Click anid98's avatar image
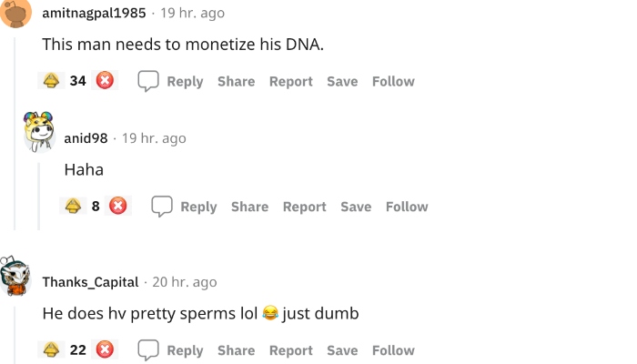The width and height of the screenshot is (637, 364). click(x=38, y=134)
